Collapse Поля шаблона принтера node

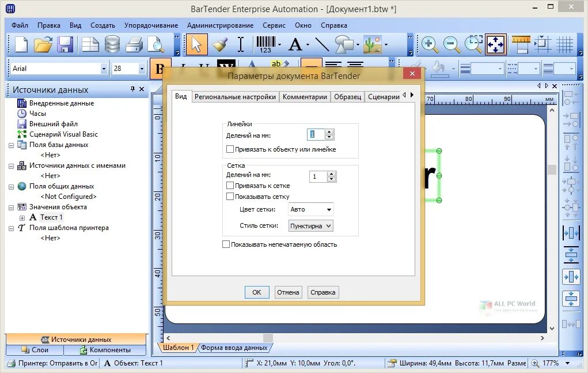click(x=12, y=228)
